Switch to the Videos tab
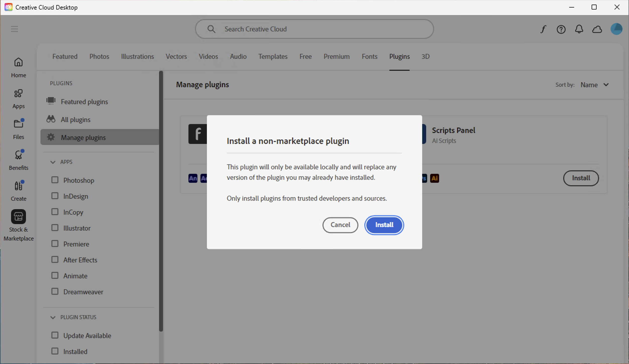 pyautogui.click(x=208, y=57)
